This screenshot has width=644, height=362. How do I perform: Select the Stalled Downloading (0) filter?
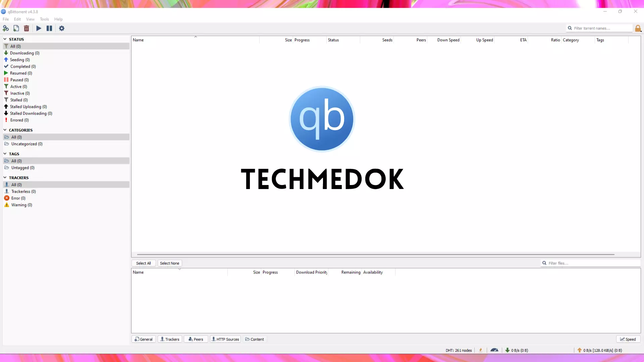pos(66,113)
